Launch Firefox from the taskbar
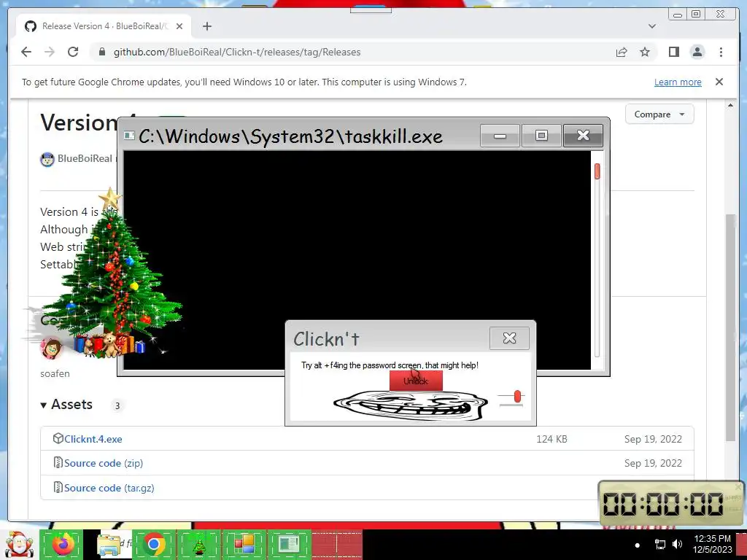Screen dimensions: 747x560 point(61,545)
